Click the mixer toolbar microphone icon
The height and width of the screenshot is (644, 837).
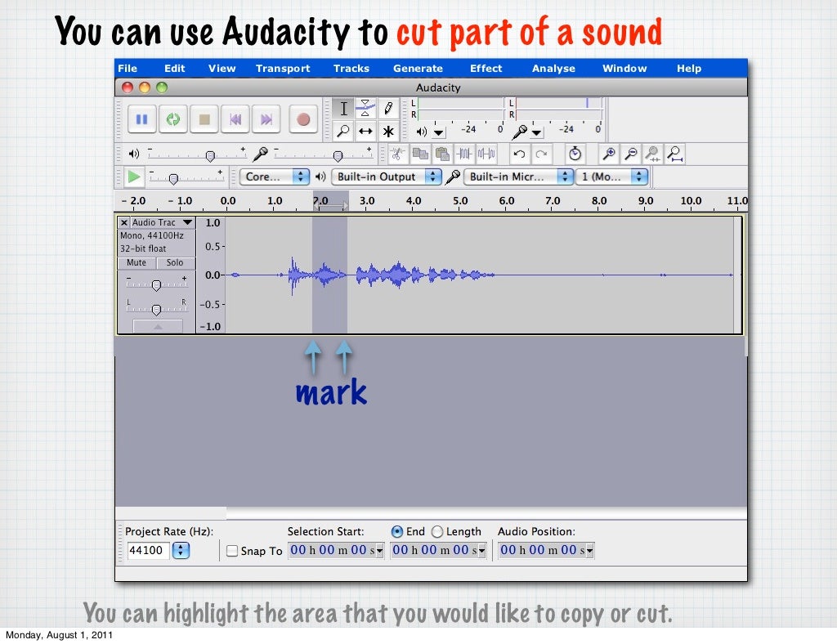click(x=260, y=154)
